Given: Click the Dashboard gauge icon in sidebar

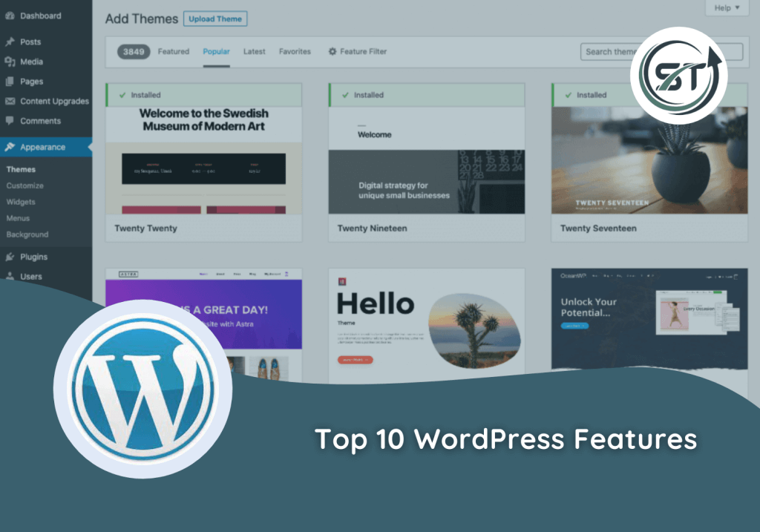Looking at the screenshot, I should 10,16.
